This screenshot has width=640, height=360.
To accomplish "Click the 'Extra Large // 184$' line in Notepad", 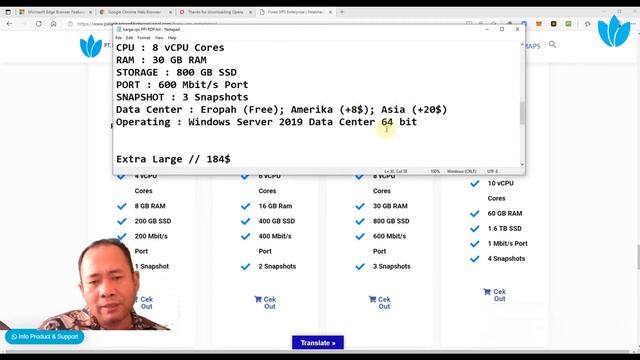I will (173, 159).
